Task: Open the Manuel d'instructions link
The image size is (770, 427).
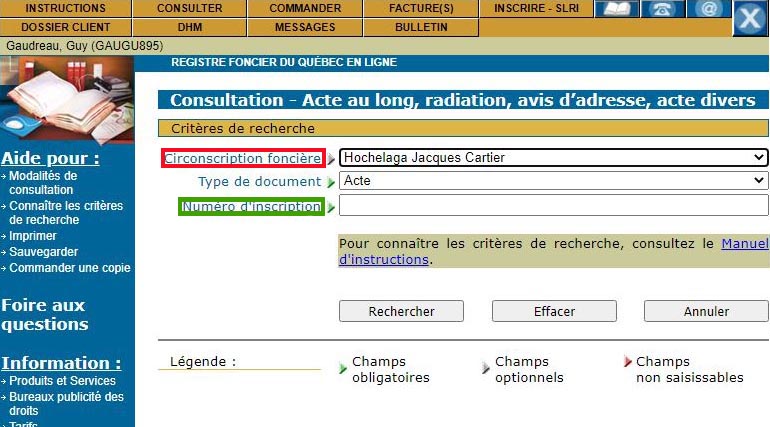Action: [x=744, y=243]
